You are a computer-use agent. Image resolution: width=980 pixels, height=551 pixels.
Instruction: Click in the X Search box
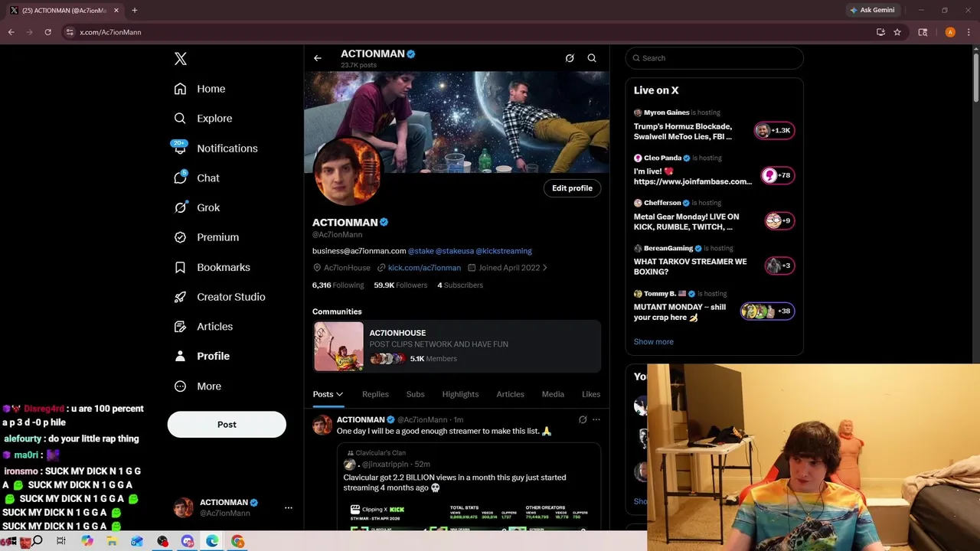point(714,58)
